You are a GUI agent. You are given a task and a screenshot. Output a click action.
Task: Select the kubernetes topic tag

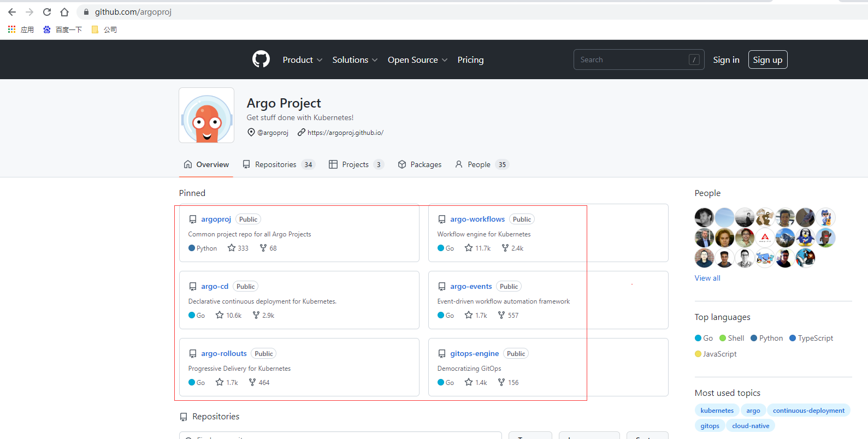(717, 411)
